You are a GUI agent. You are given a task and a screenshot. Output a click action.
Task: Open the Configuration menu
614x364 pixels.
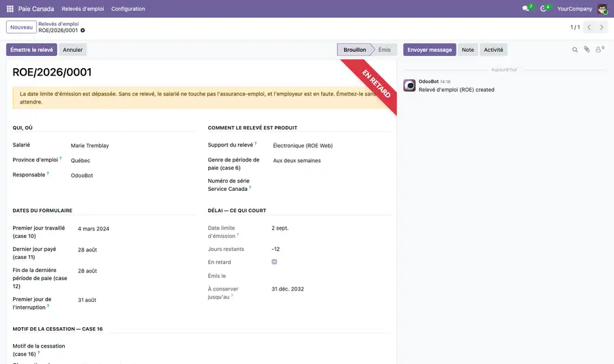(x=128, y=9)
